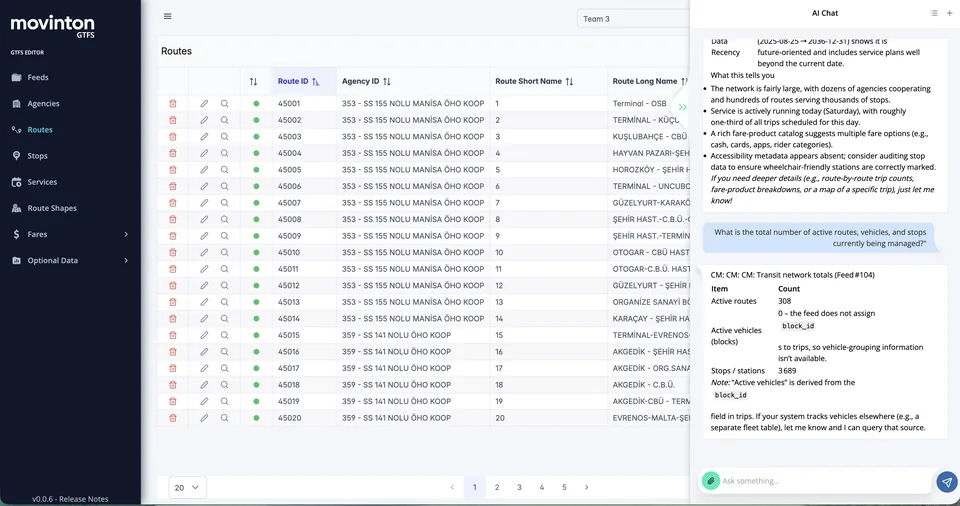Click long name AKGEDİK - C.B.Ü.
Image resolution: width=960 pixels, height=506 pixels.
643,385
